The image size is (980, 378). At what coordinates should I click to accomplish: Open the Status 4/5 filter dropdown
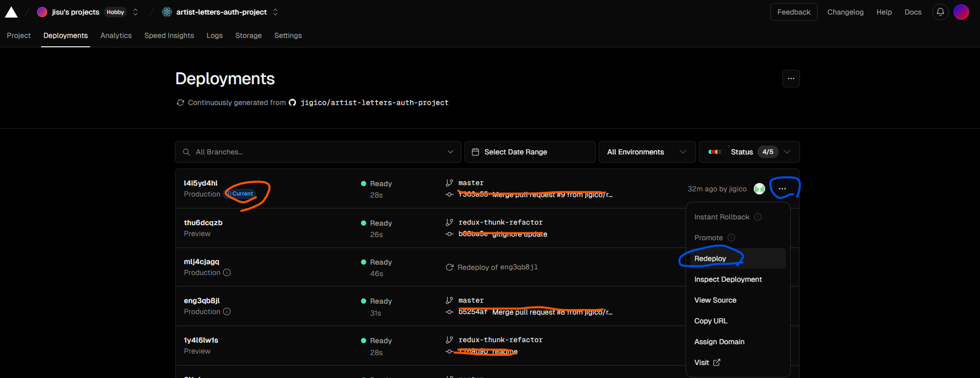pyautogui.click(x=749, y=152)
